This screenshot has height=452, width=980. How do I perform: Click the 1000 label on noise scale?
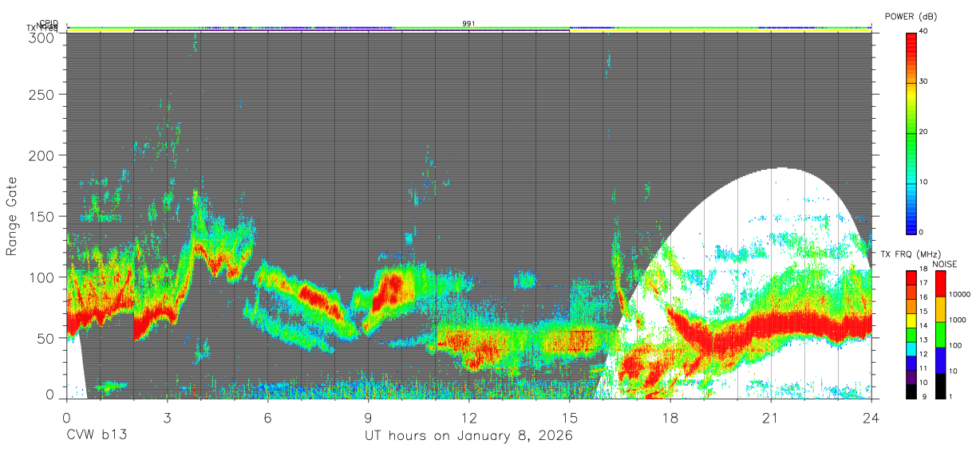(x=958, y=320)
